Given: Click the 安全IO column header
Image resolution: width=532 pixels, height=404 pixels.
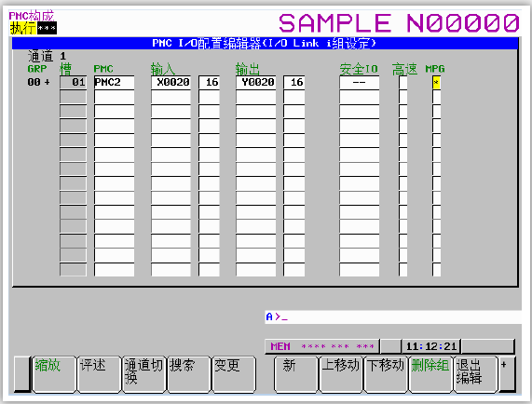Looking at the screenshot, I should [359, 69].
